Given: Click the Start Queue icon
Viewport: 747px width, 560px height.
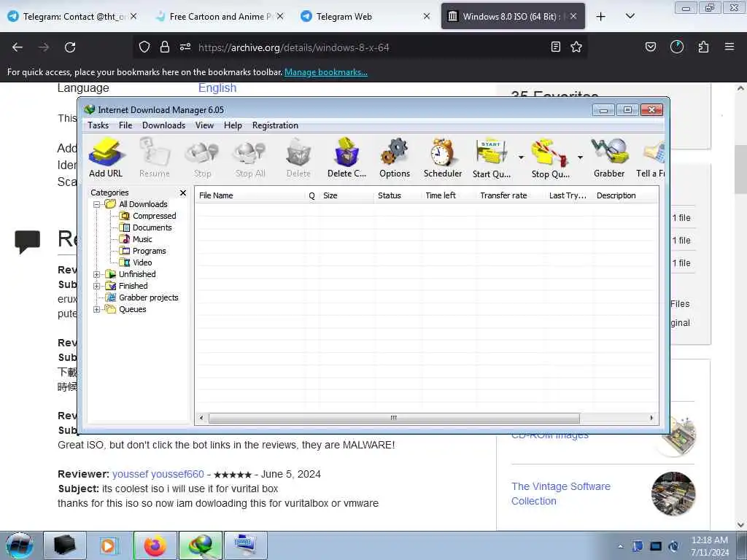Looking at the screenshot, I should tap(492, 157).
